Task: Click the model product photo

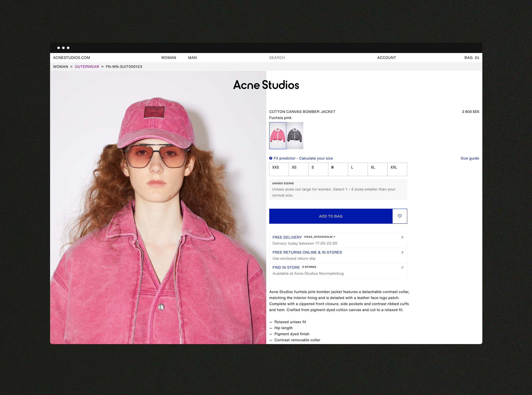Action: pyautogui.click(x=158, y=207)
